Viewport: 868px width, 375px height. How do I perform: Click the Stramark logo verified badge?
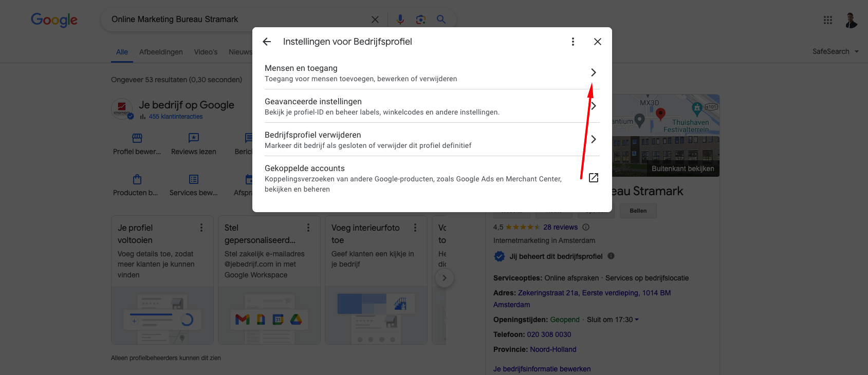(x=131, y=117)
